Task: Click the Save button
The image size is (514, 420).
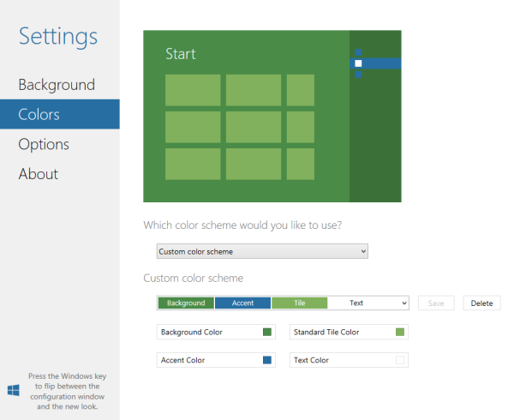Action: click(x=436, y=303)
